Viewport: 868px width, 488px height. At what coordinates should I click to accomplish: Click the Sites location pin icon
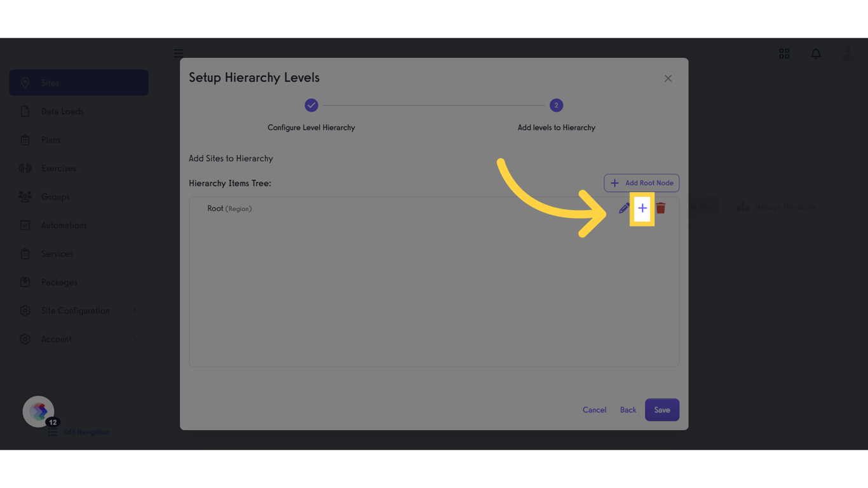25,83
